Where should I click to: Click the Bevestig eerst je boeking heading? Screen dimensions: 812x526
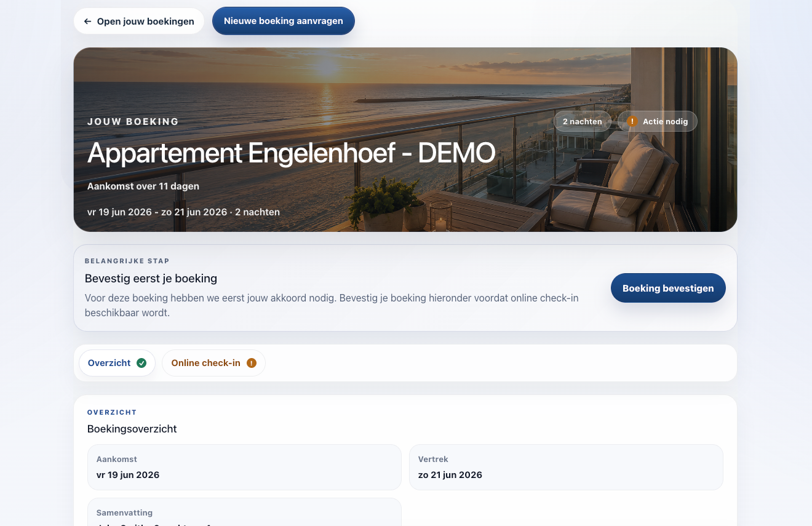coord(151,279)
